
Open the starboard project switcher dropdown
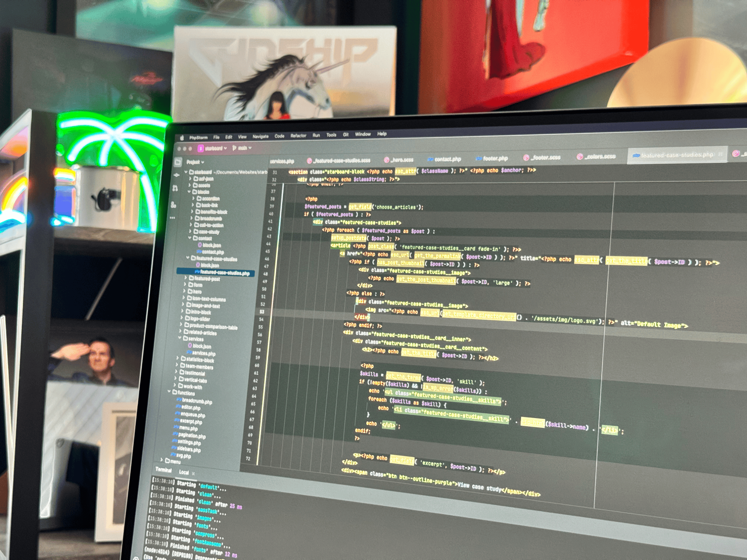tap(216, 149)
